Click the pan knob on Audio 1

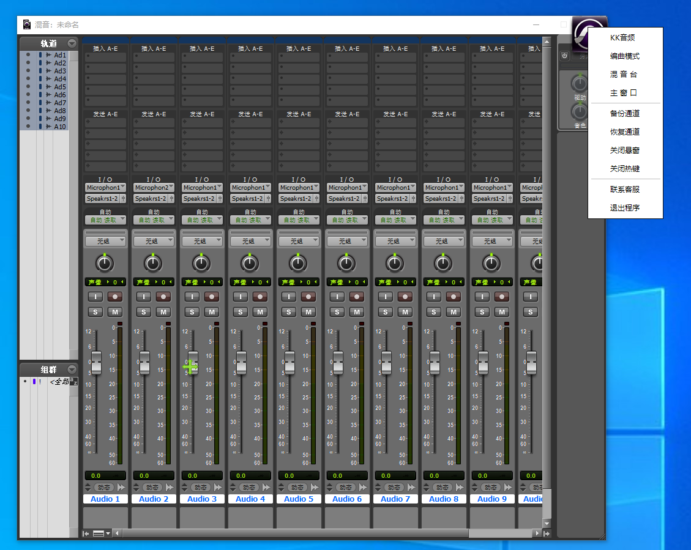pyautogui.click(x=104, y=263)
